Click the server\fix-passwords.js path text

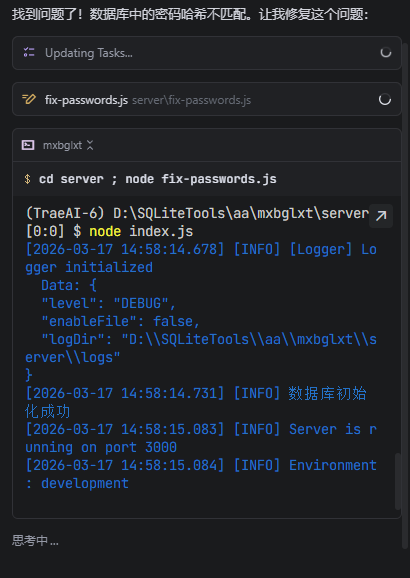pos(191,100)
